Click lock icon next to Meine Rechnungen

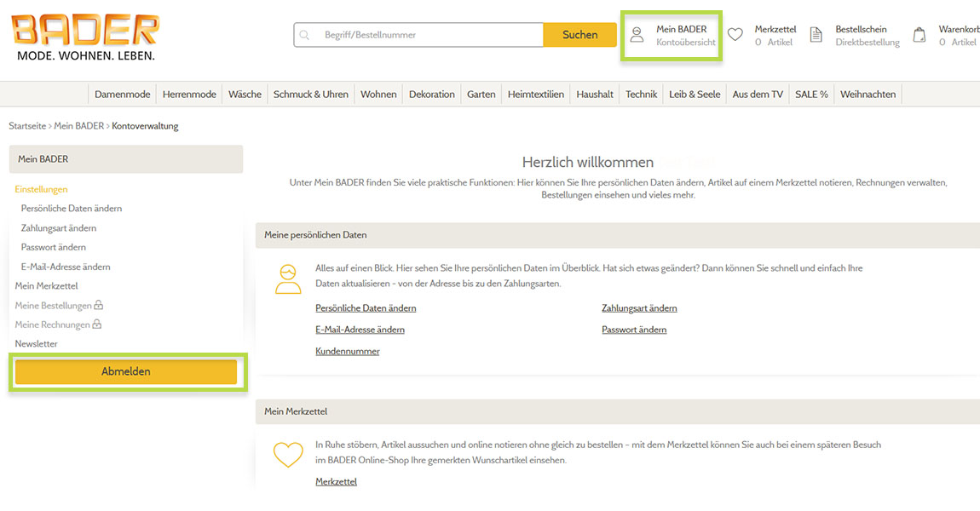click(96, 324)
